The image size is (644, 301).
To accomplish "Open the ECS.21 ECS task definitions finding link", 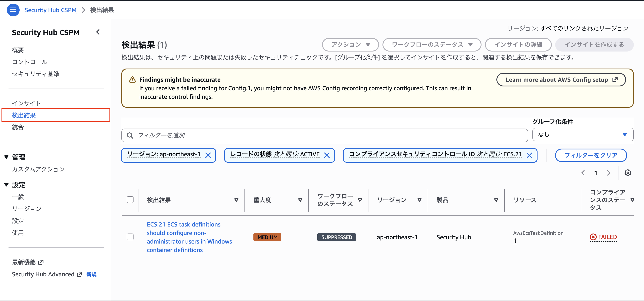I will pyautogui.click(x=189, y=237).
